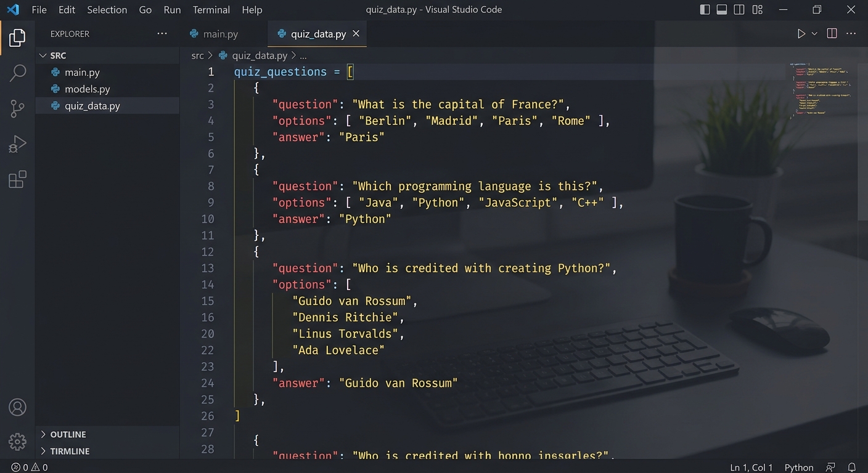Image resolution: width=868 pixels, height=473 pixels.
Task: Expand the OUTLINE section
Action: point(68,434)
